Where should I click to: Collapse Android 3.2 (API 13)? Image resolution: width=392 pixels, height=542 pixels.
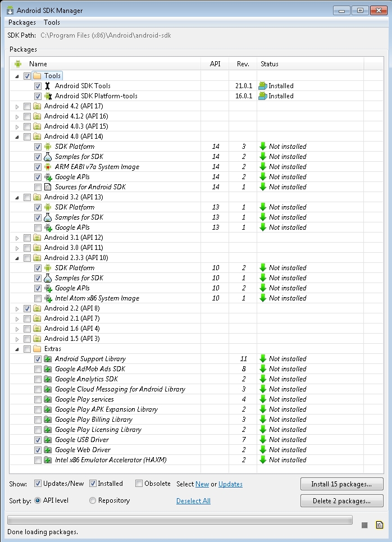tap(17, 198)
